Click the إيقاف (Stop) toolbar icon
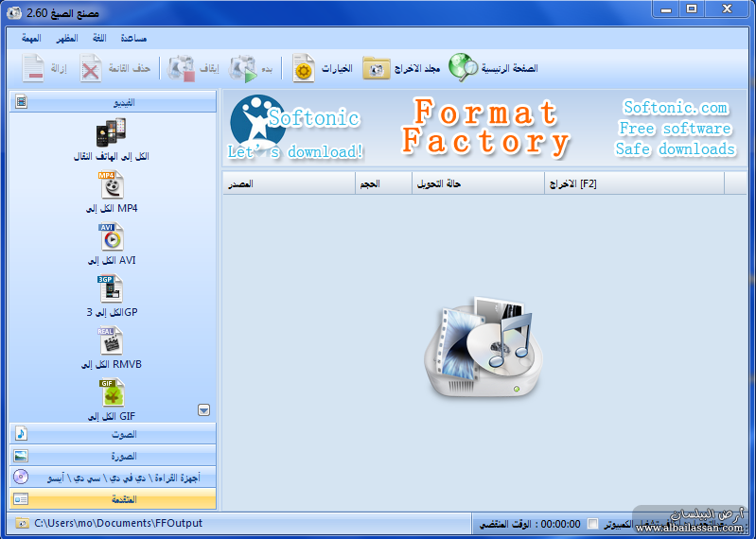The width and height of the screenshot is (756, 539). pos(181,68)
